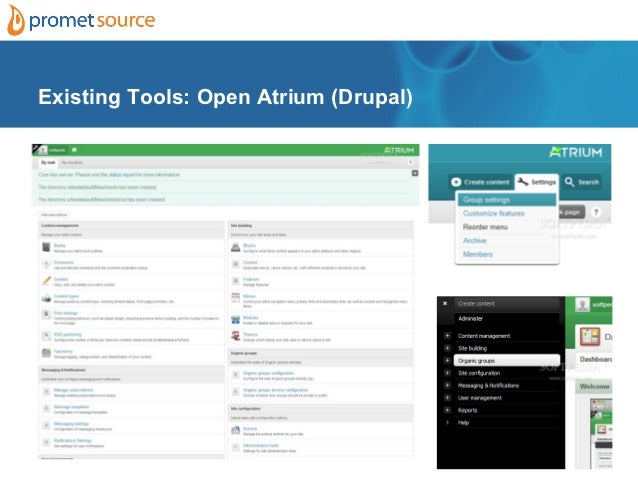638x479 pixels.
Task: Click the user avatar beside black menu
Action: point(583,304)
